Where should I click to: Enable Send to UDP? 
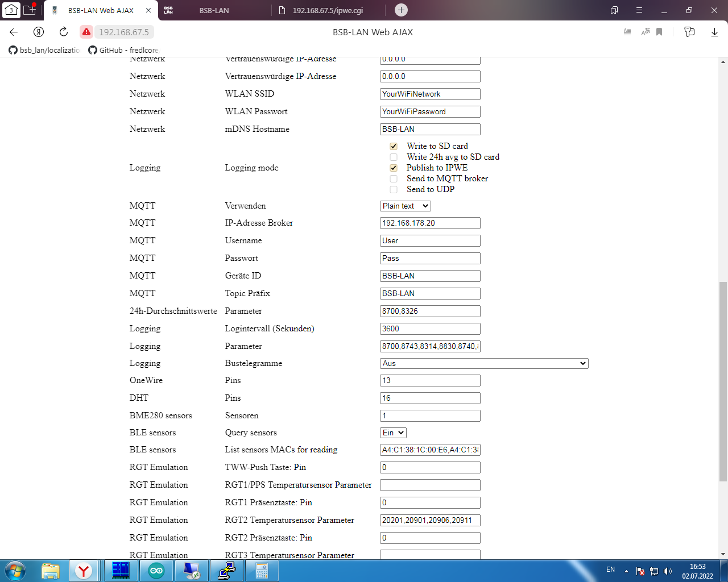coord(394,189)
